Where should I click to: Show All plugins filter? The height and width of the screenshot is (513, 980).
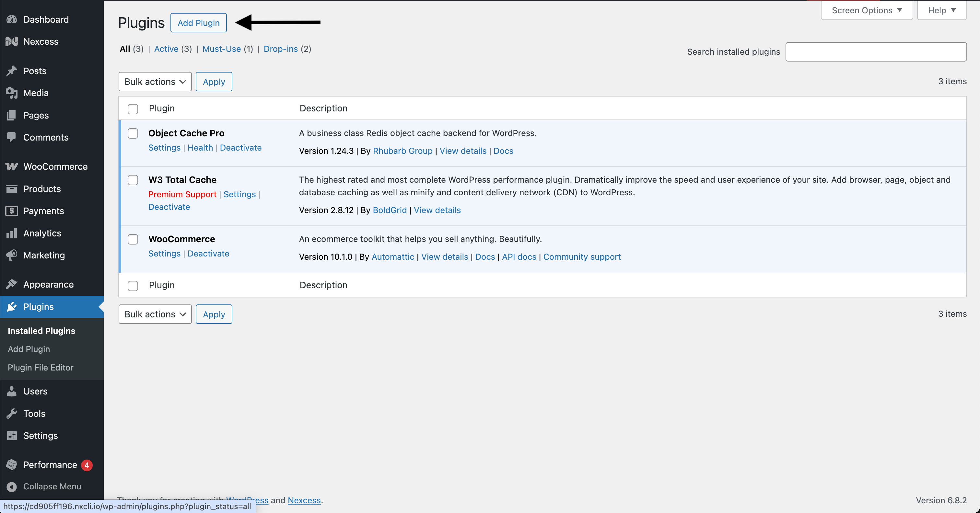coord(125,49)
